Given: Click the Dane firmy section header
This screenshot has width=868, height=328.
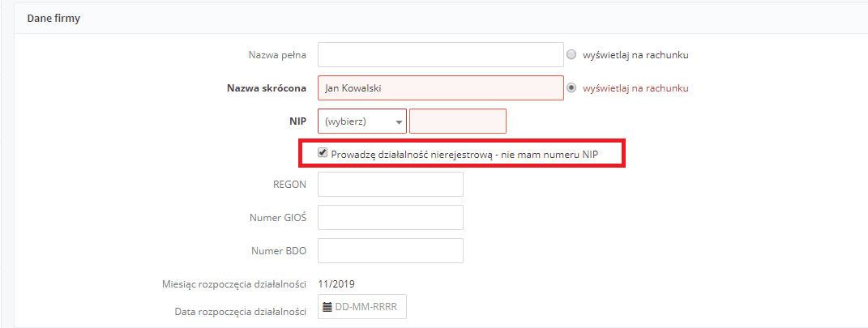Looking at the screenshot, I should [x=53, y=19].
